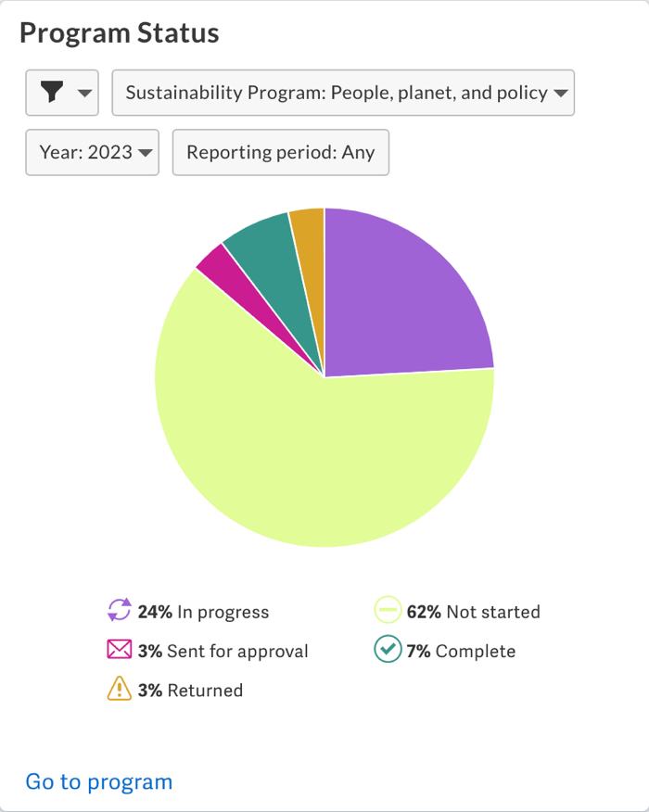649x812 pixels.
Task: Click the teal Complete pie slice
Action: (263, 241)
